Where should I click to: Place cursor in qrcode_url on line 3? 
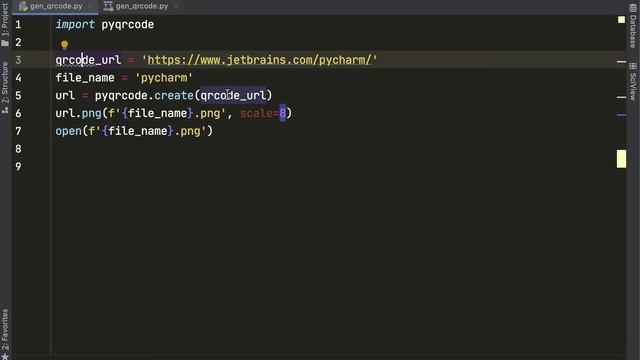pos(88,60)
